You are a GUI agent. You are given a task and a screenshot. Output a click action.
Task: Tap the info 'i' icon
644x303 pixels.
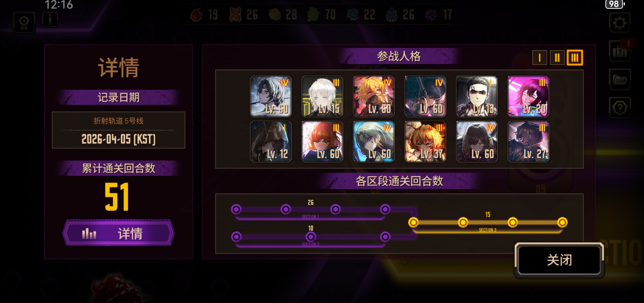50,20
